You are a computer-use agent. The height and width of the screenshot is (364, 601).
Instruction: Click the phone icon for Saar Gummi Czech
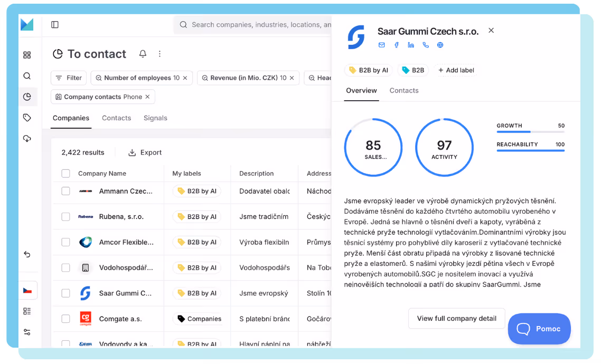[426, 45]
